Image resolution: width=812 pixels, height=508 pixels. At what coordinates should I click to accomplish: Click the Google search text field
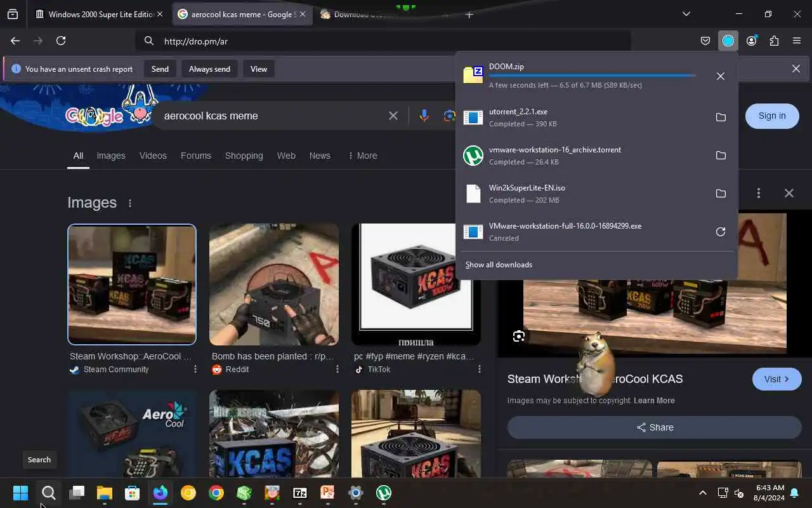pos(273,116)
